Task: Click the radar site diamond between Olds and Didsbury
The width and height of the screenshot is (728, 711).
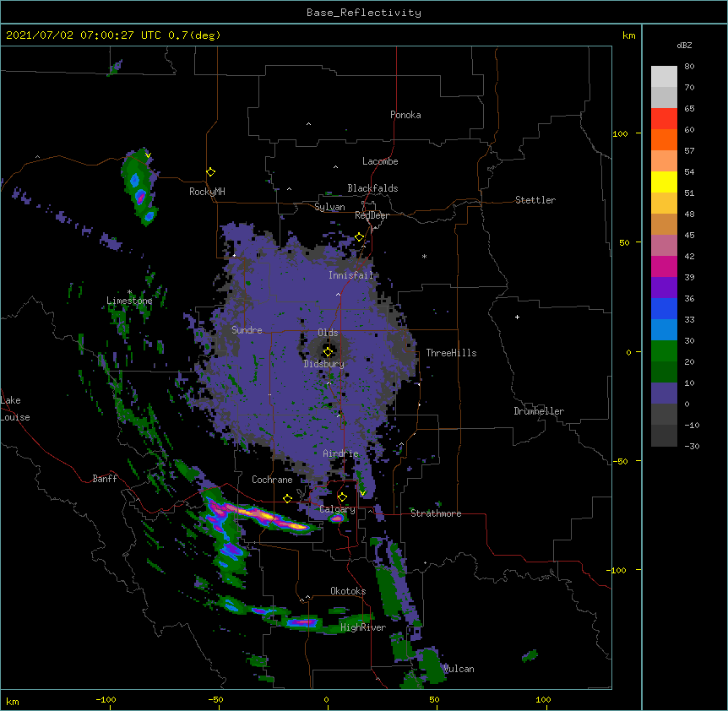Action: [x=328, y=352]
